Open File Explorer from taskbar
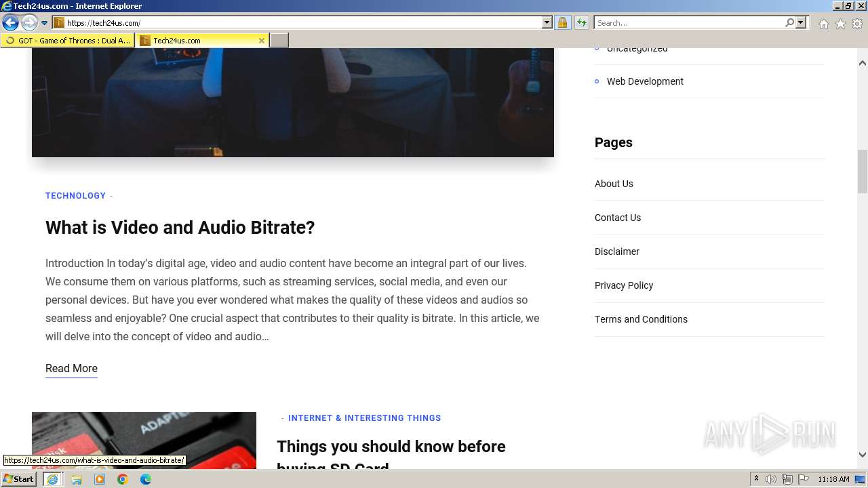 point(77,479)
